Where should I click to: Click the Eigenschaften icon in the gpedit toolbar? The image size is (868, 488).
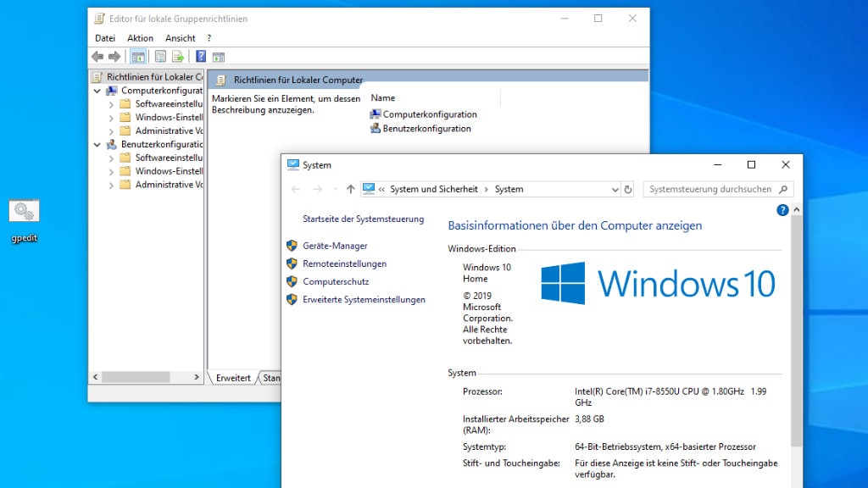tap(159, 56)
